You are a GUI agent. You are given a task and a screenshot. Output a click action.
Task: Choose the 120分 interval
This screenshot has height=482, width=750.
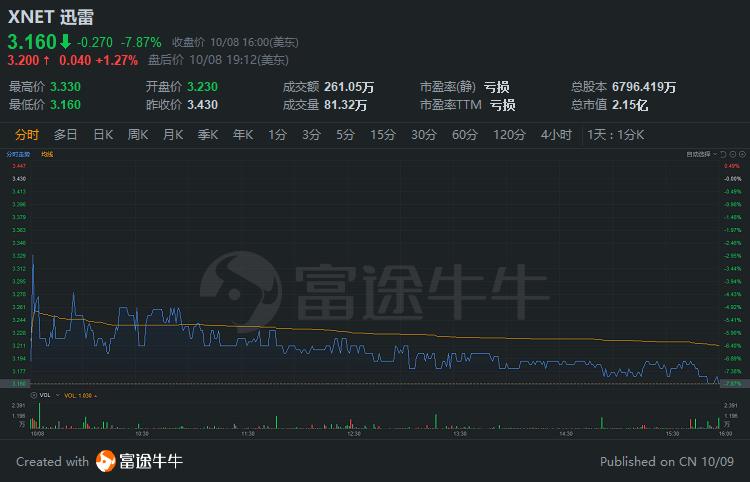coord(509,135)
